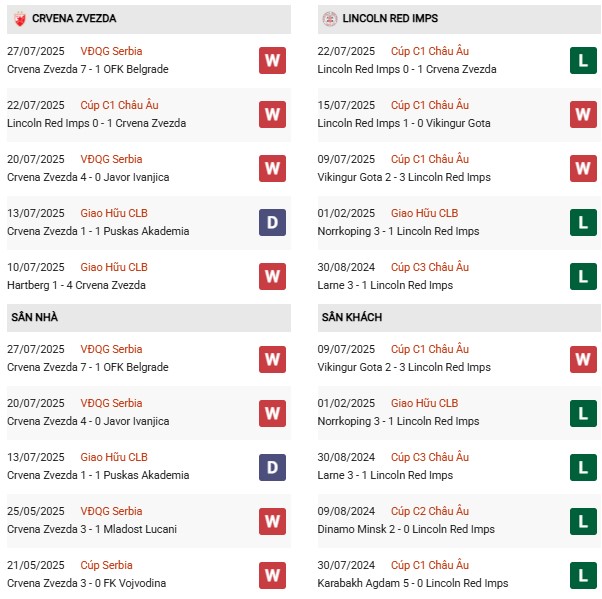Open VĐQG Serbia link dated 25/05/2025
This screenshot has width=602, height=599.
pyautogui.click(x=111, y=511)
